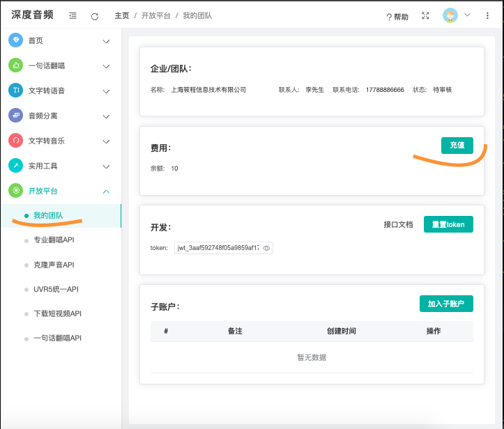The height and width of the screenshot is (429, 504).
Task: Expand the 实用工具 menu chevron
Action: pos(106,166)
